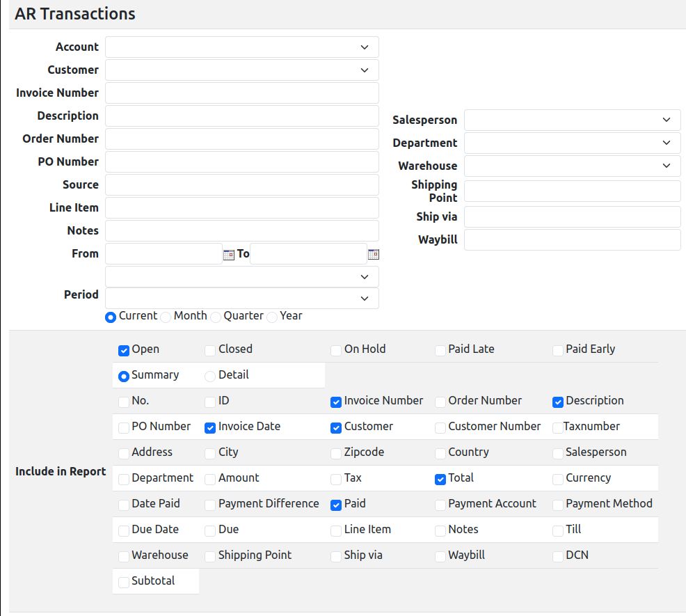
Task: Choose the Quarter period option
Action: 216,317
